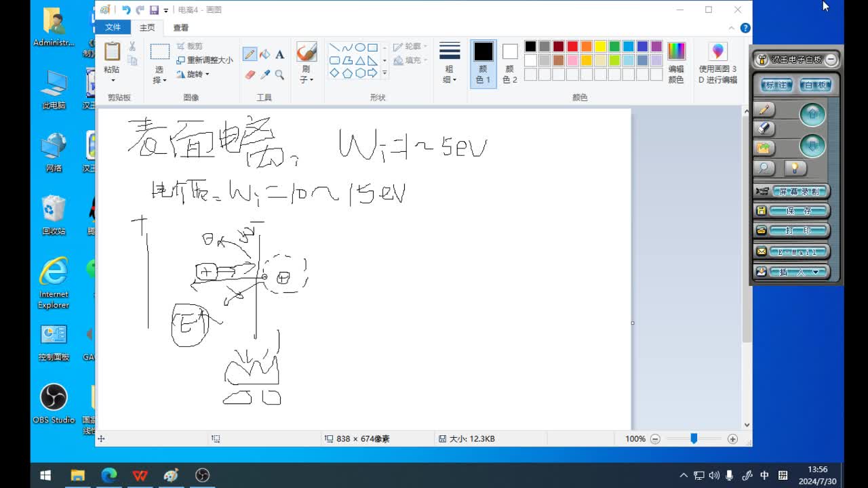Select eraser tool in Hanwang whiteboard panel

[x=764, y=128]
